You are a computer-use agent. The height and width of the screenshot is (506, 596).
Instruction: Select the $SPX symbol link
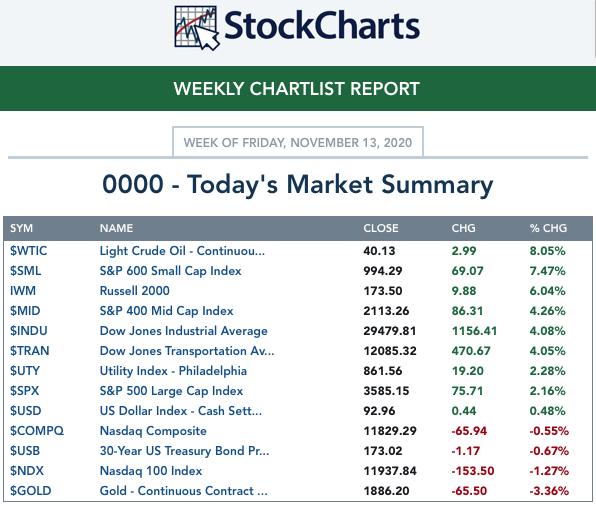click(25, 391)
